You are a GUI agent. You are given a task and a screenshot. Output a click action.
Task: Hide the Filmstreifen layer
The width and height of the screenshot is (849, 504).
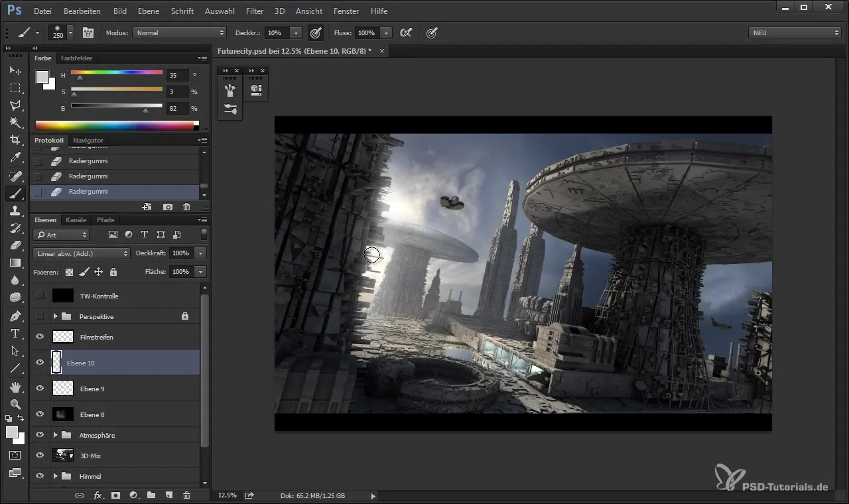(x=40, y=337)
